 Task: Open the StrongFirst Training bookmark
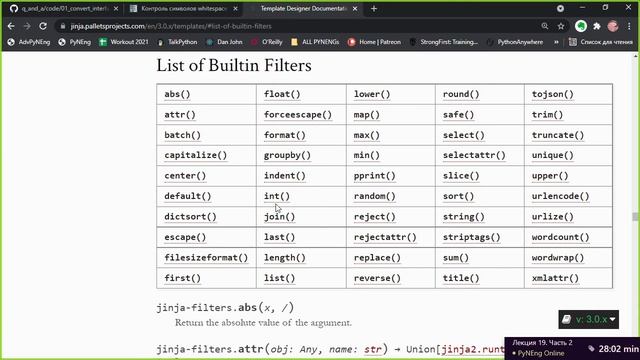[443, 42]
